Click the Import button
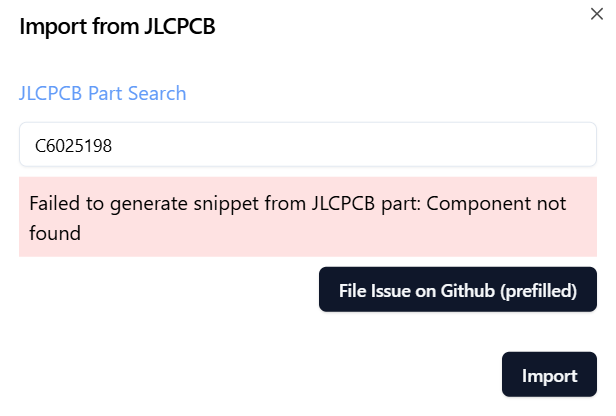This screenshot has width=616, height=416. (x=549, y=376)
